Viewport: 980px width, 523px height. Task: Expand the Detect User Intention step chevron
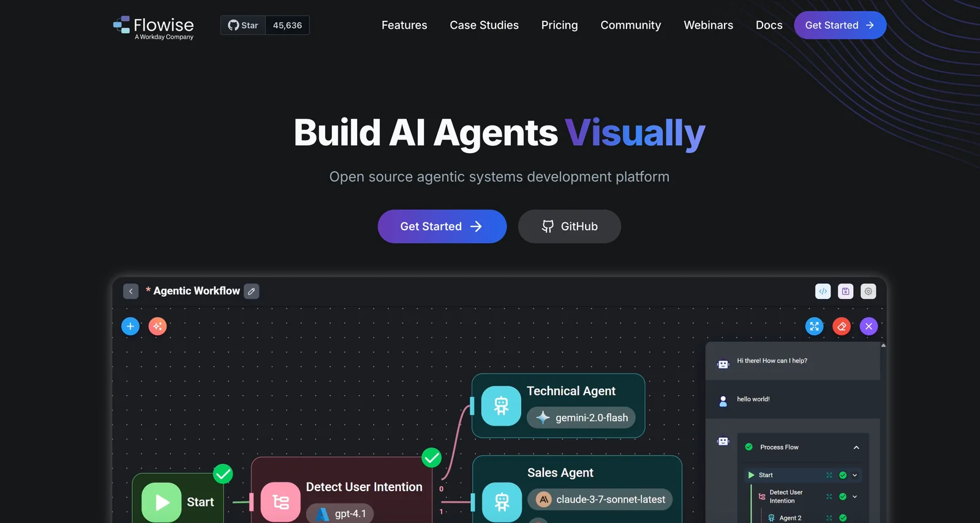855,497
